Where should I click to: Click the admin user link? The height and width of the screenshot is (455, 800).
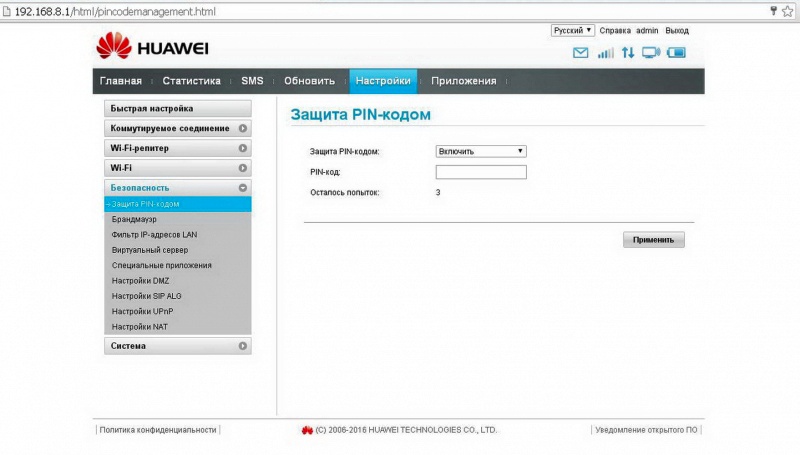point(647,31)
